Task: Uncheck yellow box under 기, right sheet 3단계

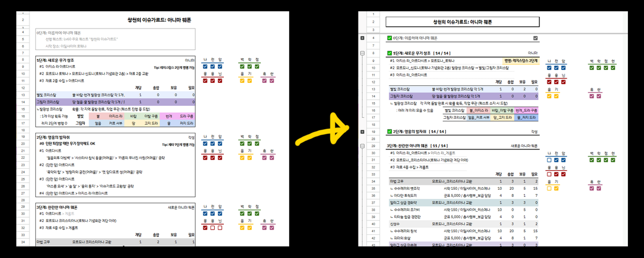Action: point(556,188)
